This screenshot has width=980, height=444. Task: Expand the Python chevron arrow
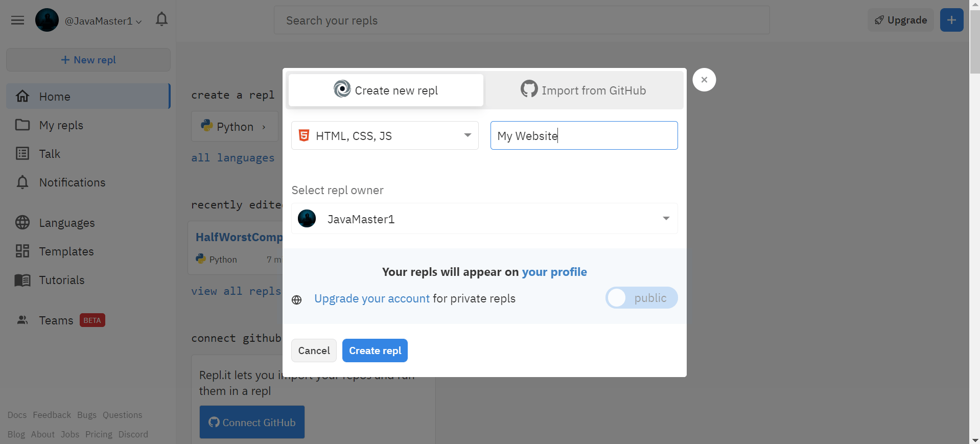(264, 127)
